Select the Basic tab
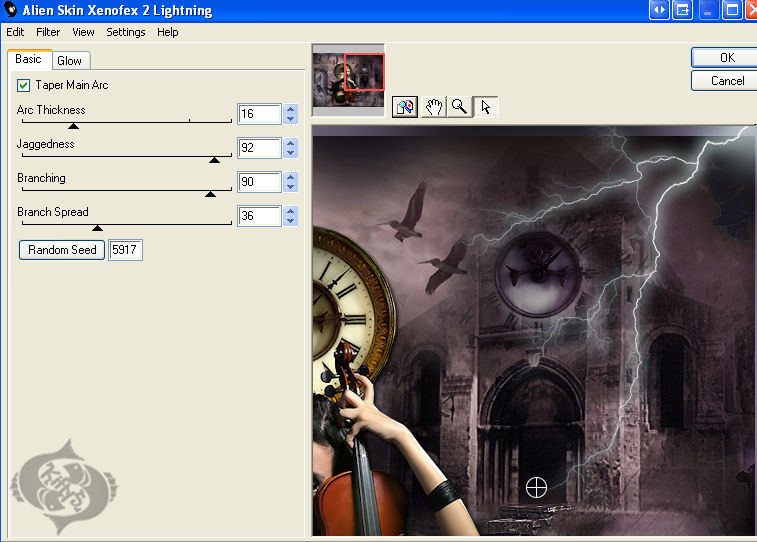Viewport: 757px width, 542px height. [28, 59]
